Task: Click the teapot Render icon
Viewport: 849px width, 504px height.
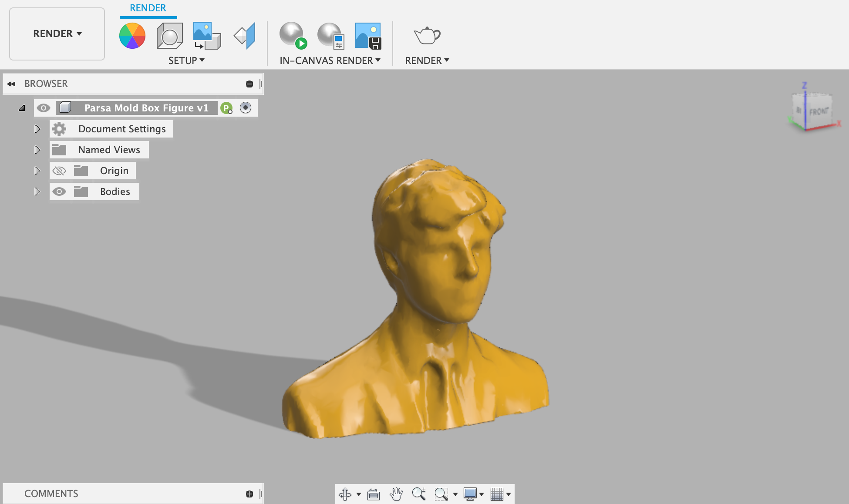Action: [427, 36]
